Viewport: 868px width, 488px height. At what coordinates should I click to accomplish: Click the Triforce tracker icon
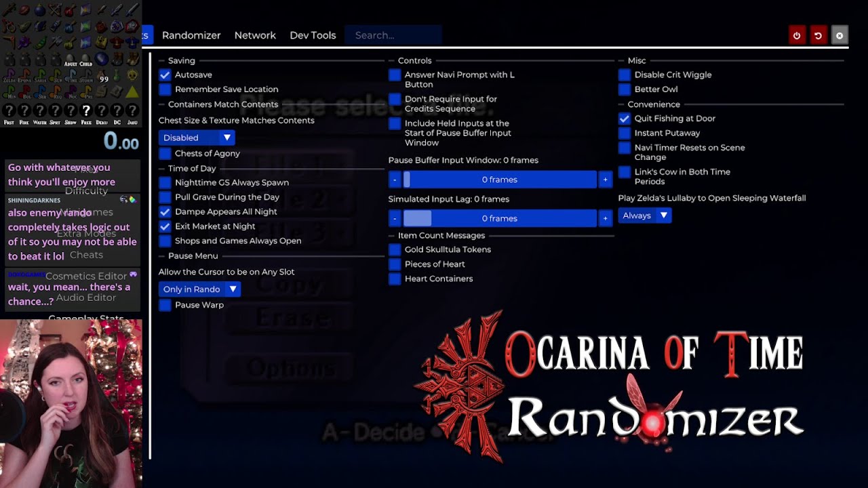132,92
